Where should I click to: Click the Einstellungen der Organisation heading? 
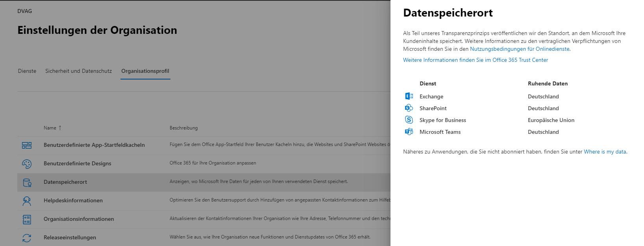[x=97, y=31]
